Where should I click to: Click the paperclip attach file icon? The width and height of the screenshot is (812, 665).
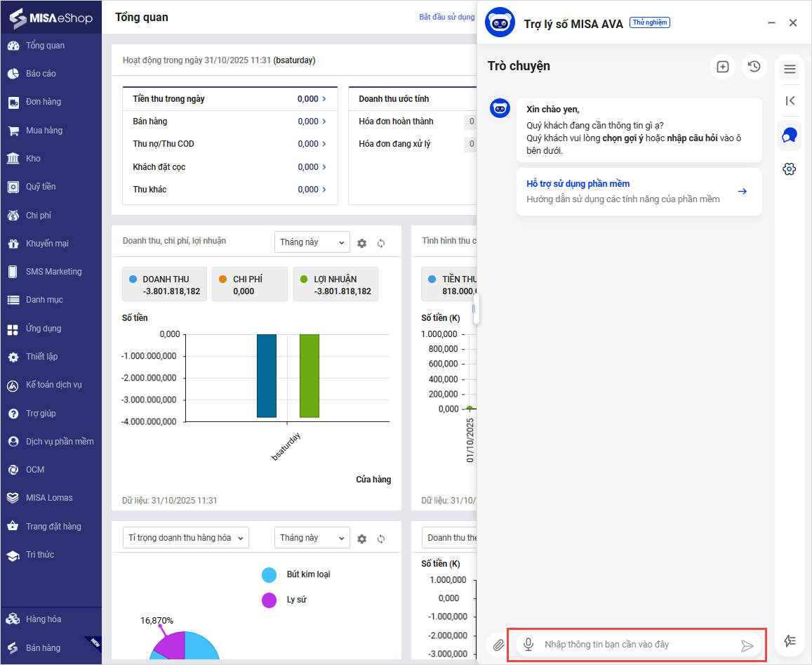[498, 645]
